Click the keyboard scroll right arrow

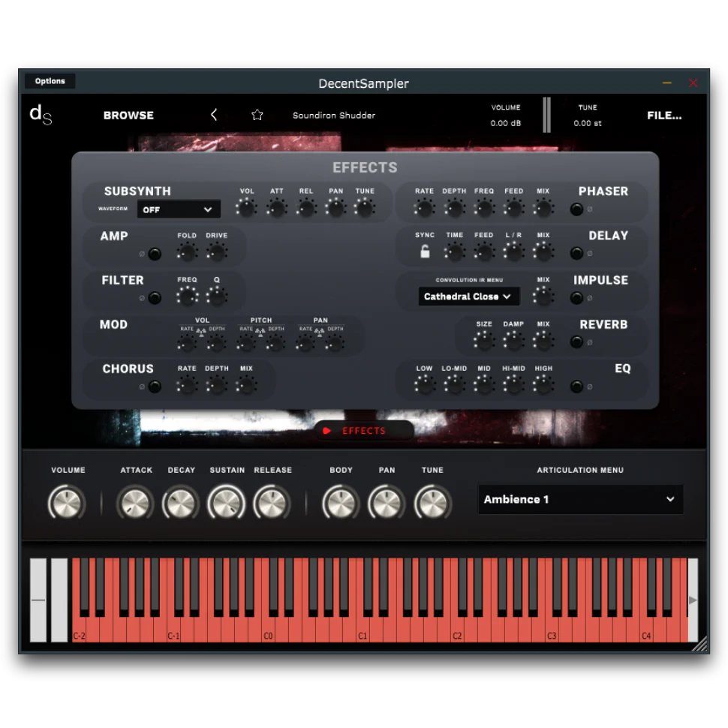(x=693, y=600)
